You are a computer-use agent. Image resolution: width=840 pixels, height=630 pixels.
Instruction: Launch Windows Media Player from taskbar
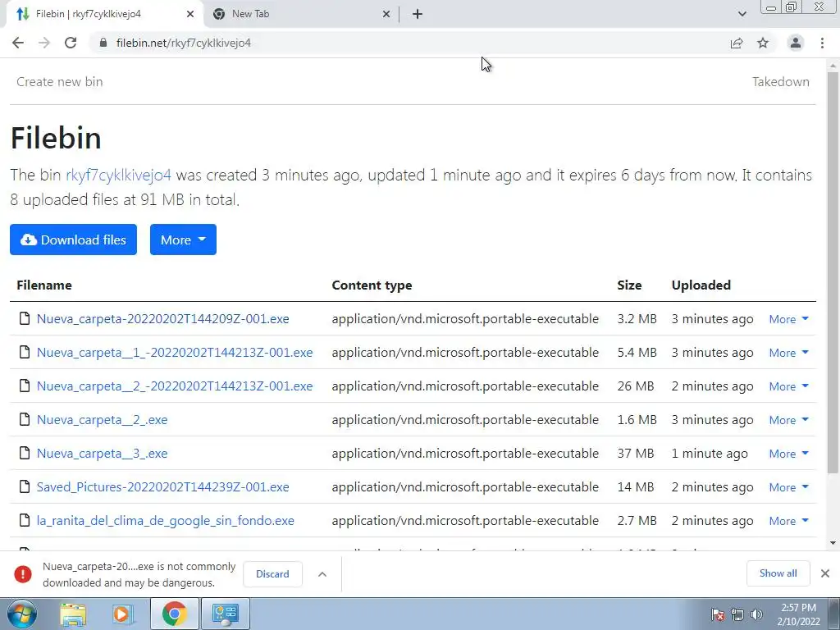point(121,614)
